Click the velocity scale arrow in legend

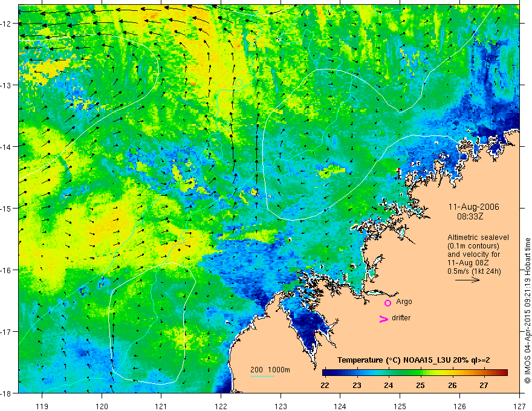(467, 280)
